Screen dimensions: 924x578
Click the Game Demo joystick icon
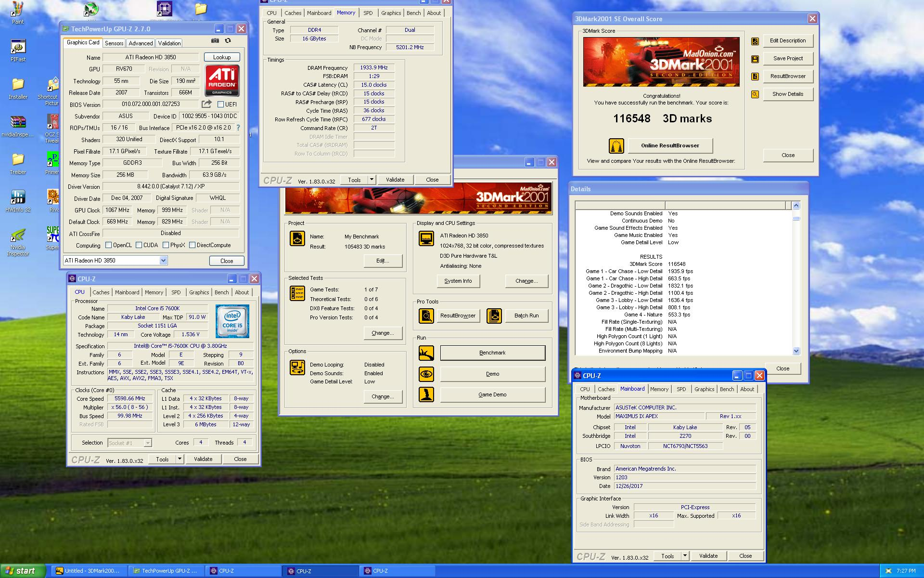point(426,395)
